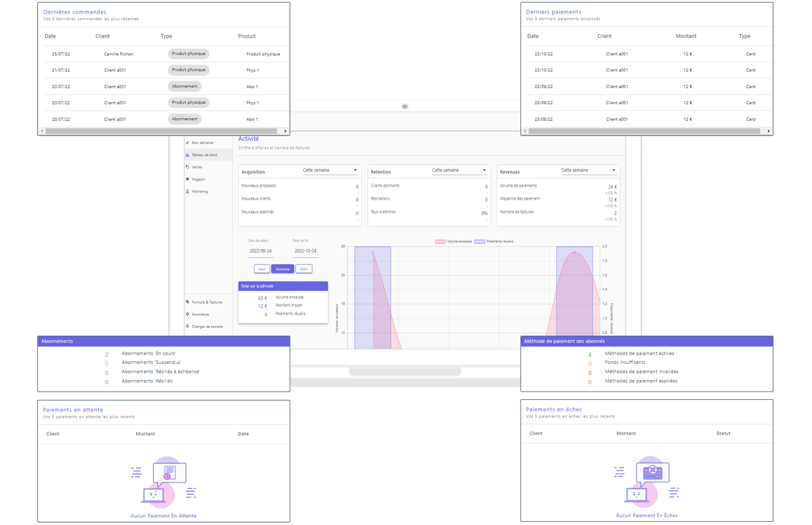Click Statut column header in Paiements en échec
This screenshot has height=525, width=812.
723,433
